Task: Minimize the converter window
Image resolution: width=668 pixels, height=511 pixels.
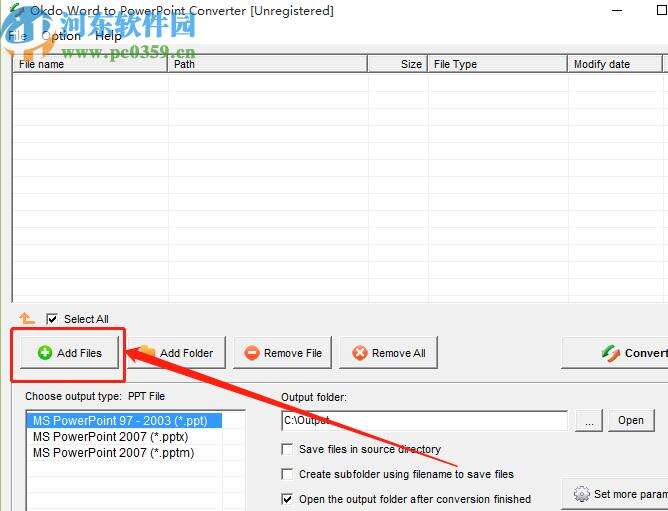Action: (617, 11)
